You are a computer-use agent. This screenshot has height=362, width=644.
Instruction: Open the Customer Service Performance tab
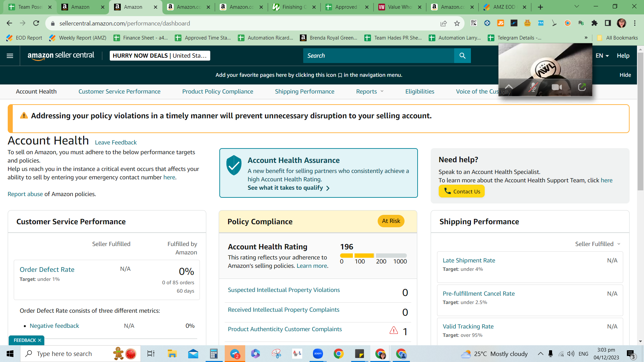click(119, 92)
